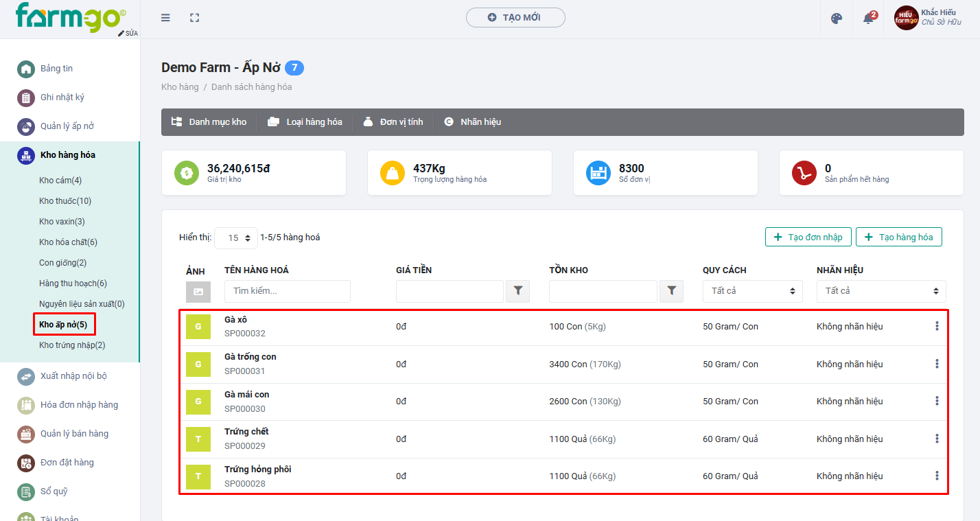Open the theme color palette icon
The width and height of the screenshot is (980, 521).
click(x=836, y=19)
